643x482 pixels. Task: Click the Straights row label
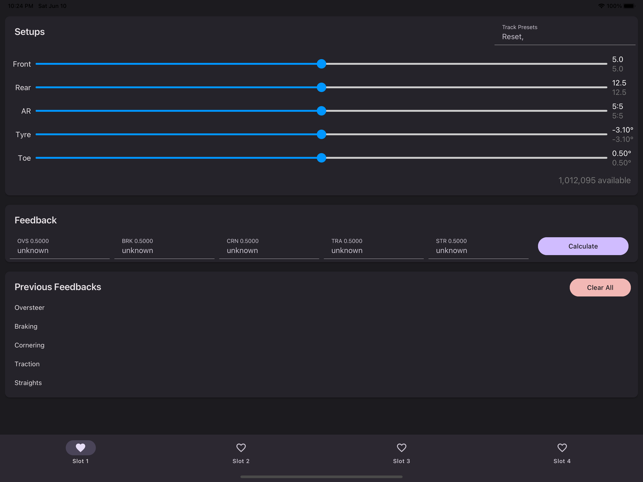(x=28, y=383)
